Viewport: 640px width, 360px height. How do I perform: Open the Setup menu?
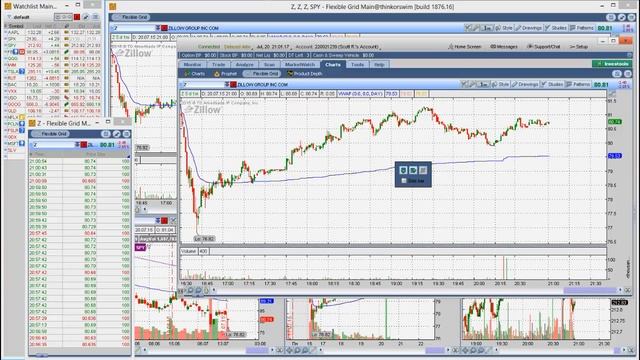[x=579, y=47]
